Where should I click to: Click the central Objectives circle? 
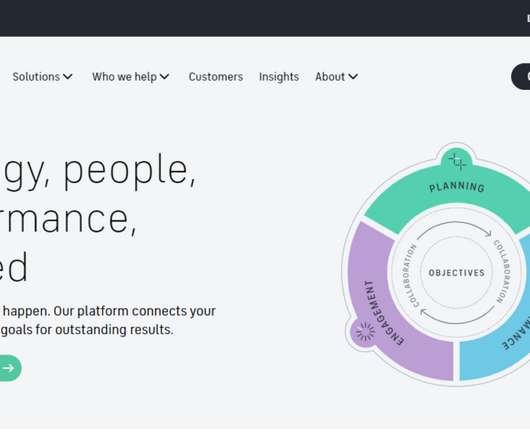coord(457,273)
